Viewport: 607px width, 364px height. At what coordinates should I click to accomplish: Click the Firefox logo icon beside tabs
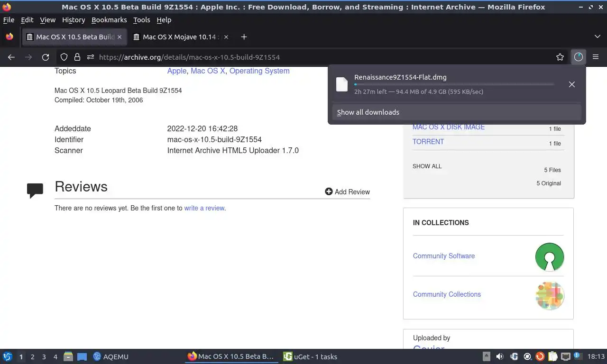click(x=9, y=37)
